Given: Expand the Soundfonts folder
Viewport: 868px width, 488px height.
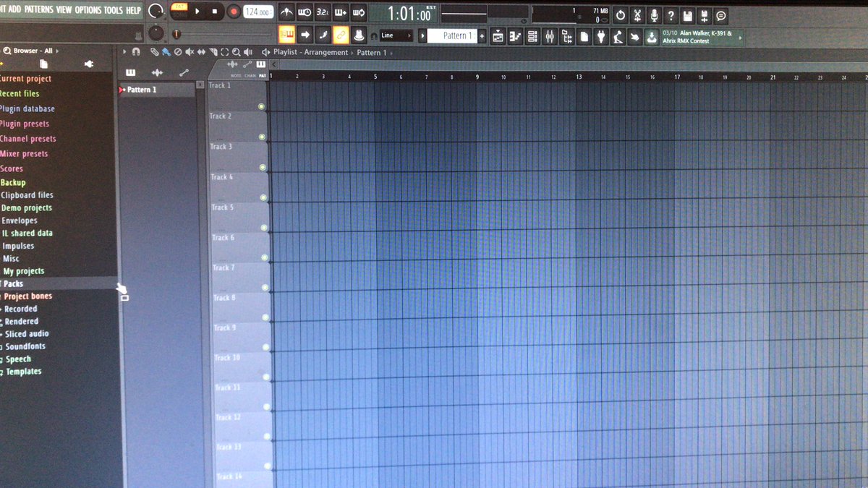Looking at the screenshot, I should click(x=25, y=346).
